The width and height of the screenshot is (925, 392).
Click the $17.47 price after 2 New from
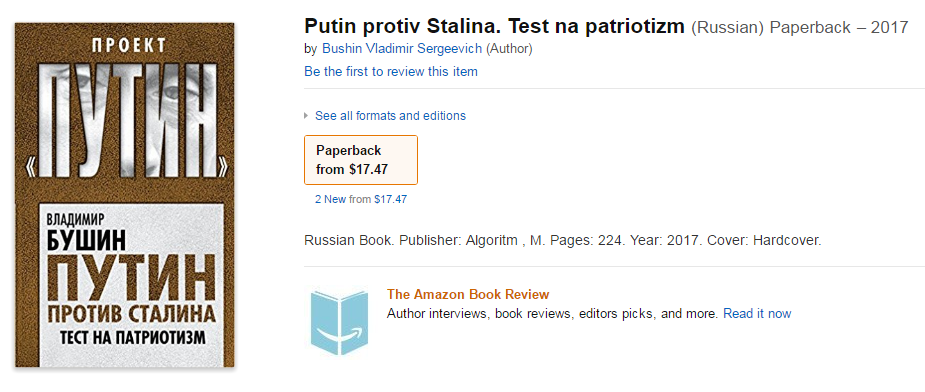[x=391, y=200]
